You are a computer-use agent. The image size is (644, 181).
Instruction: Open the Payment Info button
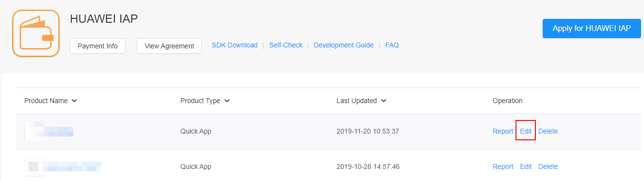pos(97,46)
